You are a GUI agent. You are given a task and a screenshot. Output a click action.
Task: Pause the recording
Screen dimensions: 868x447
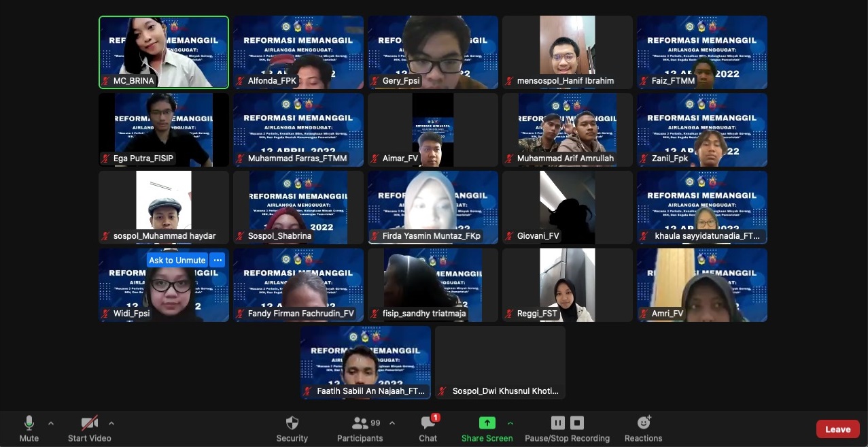557,423
